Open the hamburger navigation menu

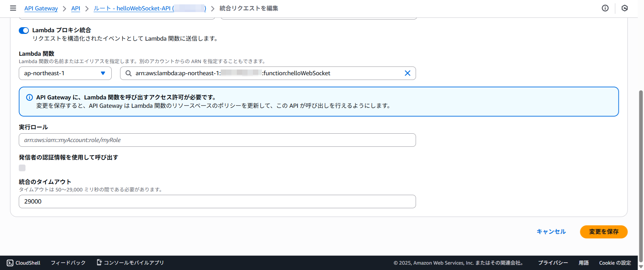(13, 8)
